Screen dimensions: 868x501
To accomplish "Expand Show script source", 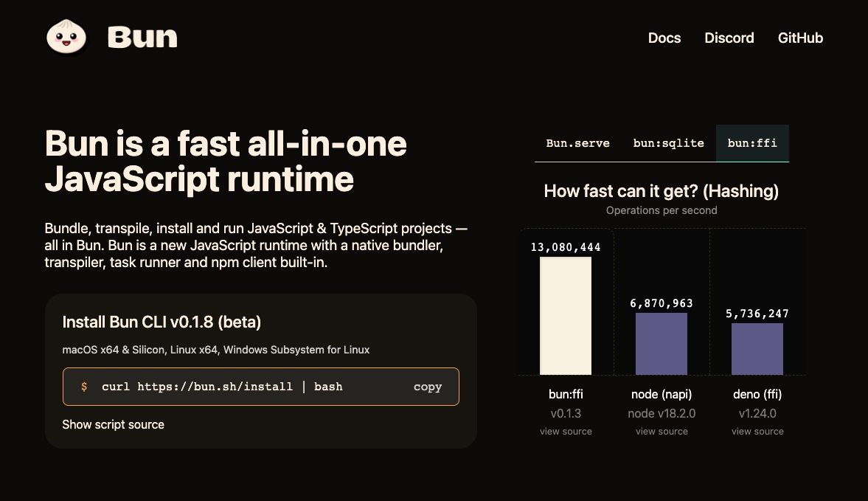I will tap(113, 424).
